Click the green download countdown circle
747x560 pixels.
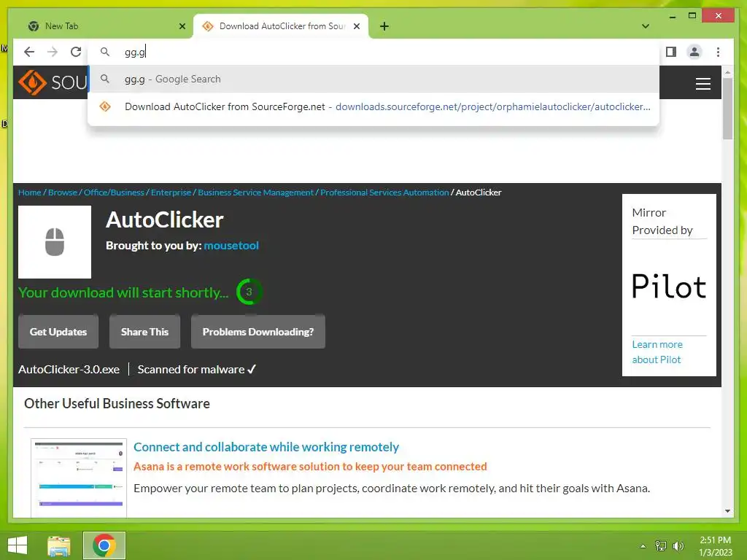click(x=249, y=292)
